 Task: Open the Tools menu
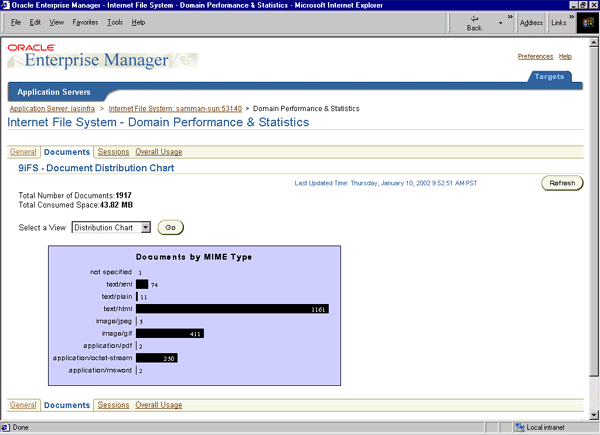(x=114, y=23)
